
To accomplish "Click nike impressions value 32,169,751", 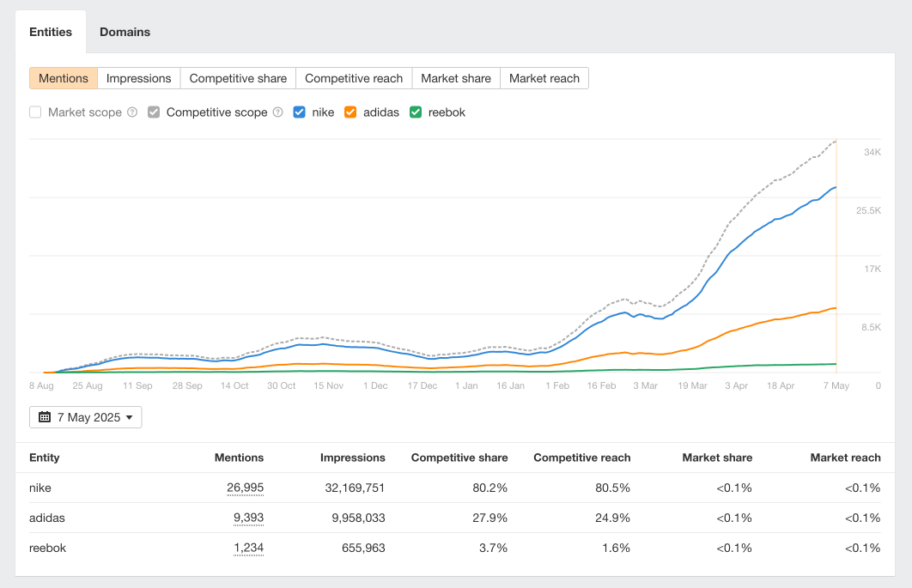I will (x=355, y=488).
